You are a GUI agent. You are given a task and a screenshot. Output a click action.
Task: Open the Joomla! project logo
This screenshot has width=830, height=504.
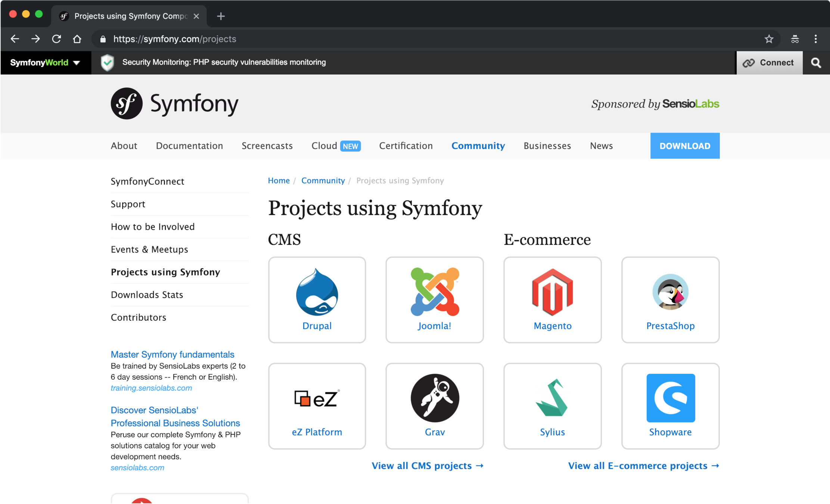(435, 292)
